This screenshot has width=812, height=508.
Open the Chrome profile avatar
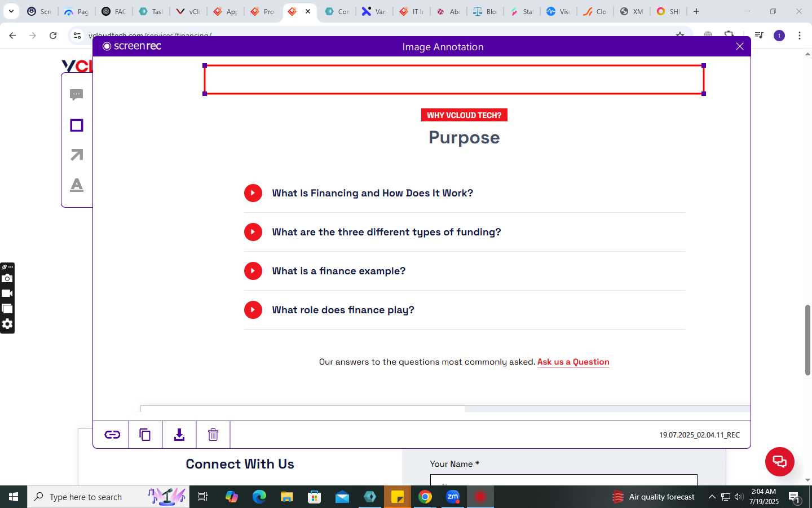point(779,36)
